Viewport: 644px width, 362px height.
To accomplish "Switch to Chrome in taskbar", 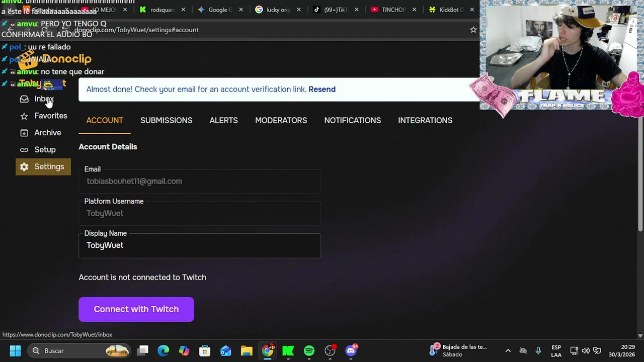I will pos(268,350).
